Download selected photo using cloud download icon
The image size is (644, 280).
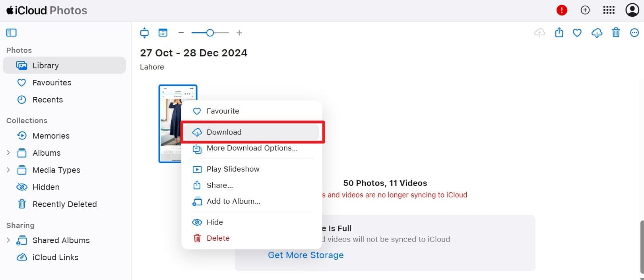[x=597, y=33]
